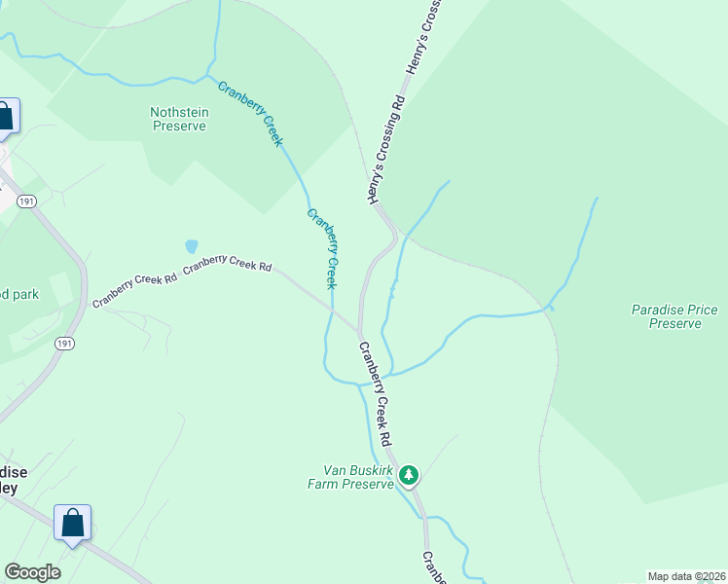Click the lower Cranberry Creek stream label
728x584 pixels.
coord(322,249)
